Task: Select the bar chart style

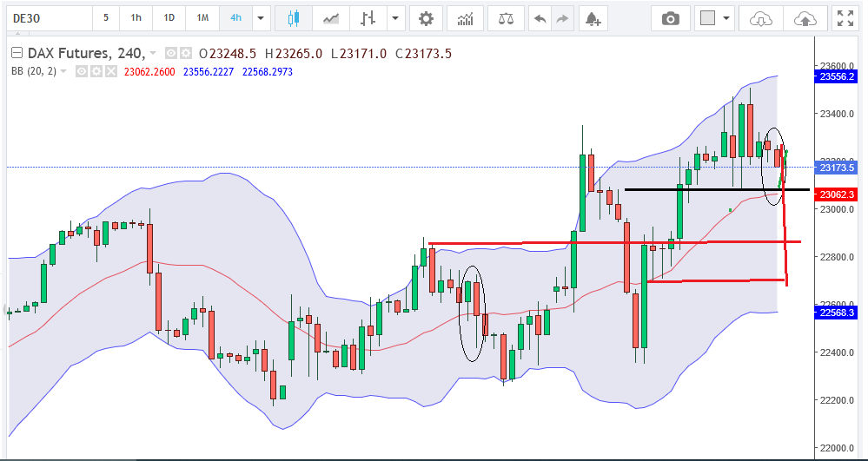Action: [x=368, y=18]
